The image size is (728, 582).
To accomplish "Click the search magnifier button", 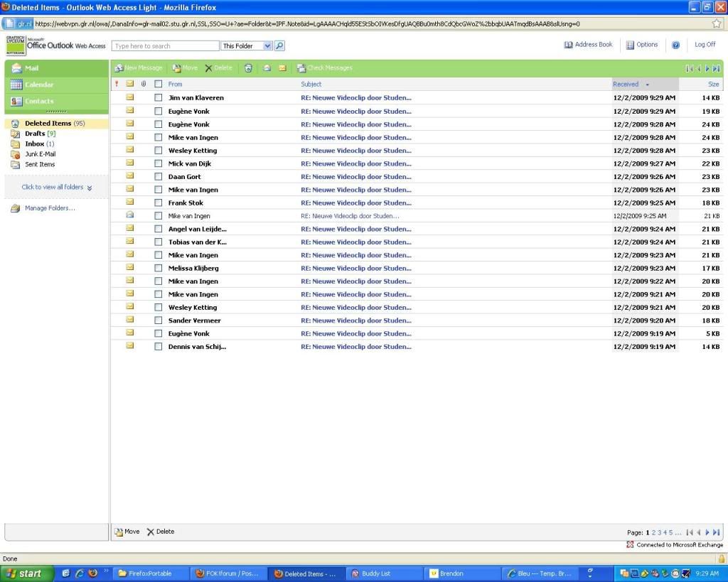I will [279, 46].
